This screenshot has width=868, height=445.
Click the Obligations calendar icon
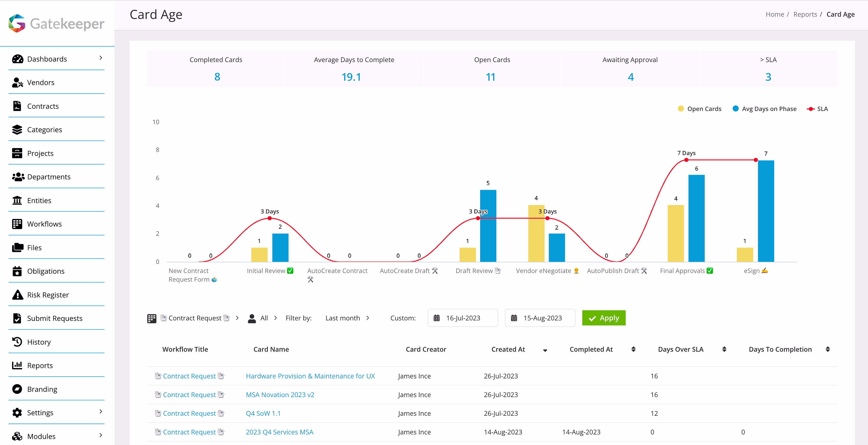[x=17, y=271]
